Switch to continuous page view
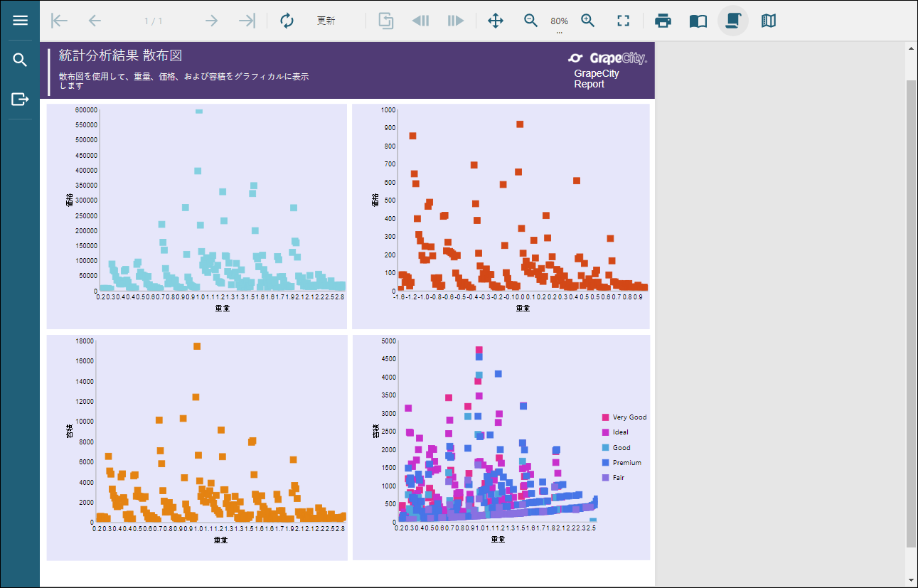Viewport: 918px width, 588px height. 733,21
